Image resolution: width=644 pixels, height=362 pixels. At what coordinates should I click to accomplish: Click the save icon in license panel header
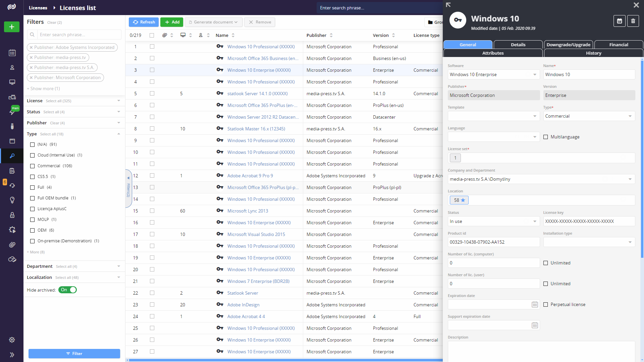tap(620, 21)
